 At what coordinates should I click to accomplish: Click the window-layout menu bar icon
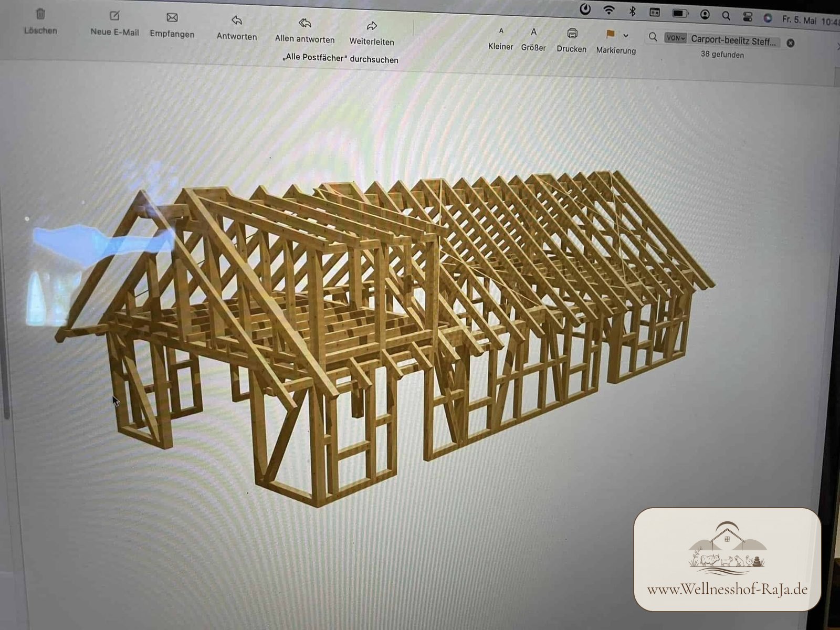pyautogui.click(x=655, y=13)
